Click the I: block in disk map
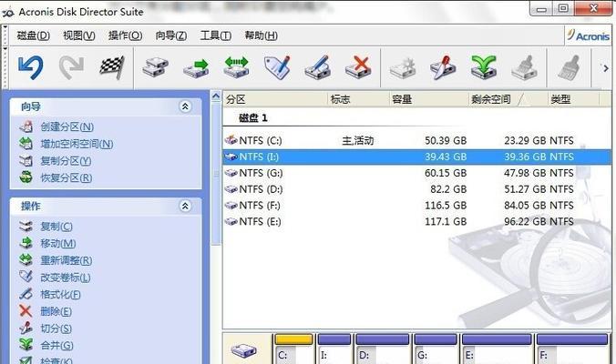Image resolution: width=616 pixels, height=364 pixels. click(x=334, y=349)
